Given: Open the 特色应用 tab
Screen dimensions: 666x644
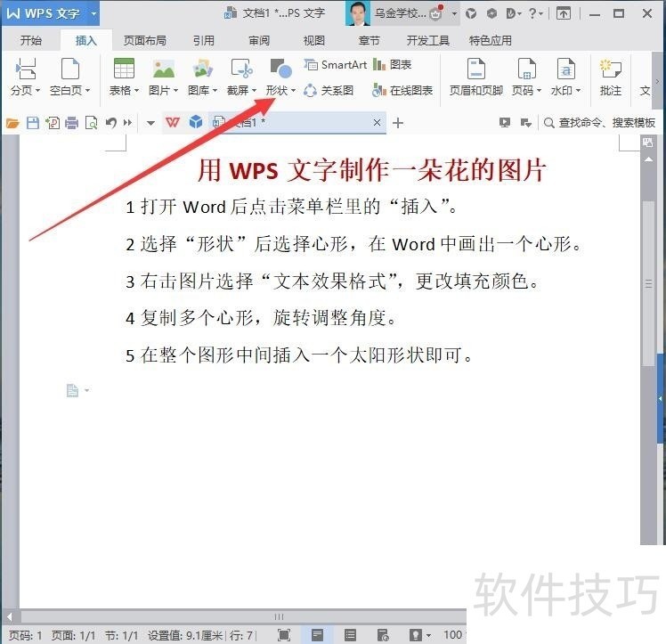Looking at the screenshot, I should (491, 41).
